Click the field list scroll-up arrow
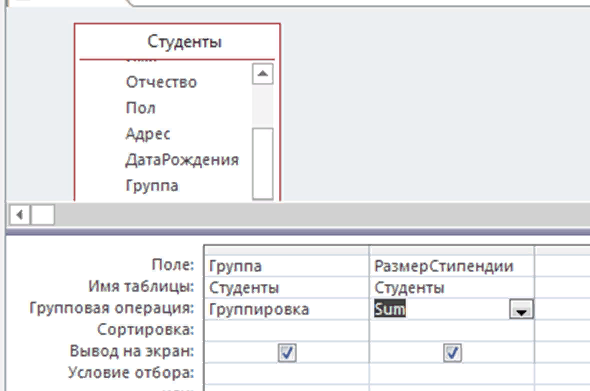The height and width of the screenshot is (391, 590). (x=263, y=74)
